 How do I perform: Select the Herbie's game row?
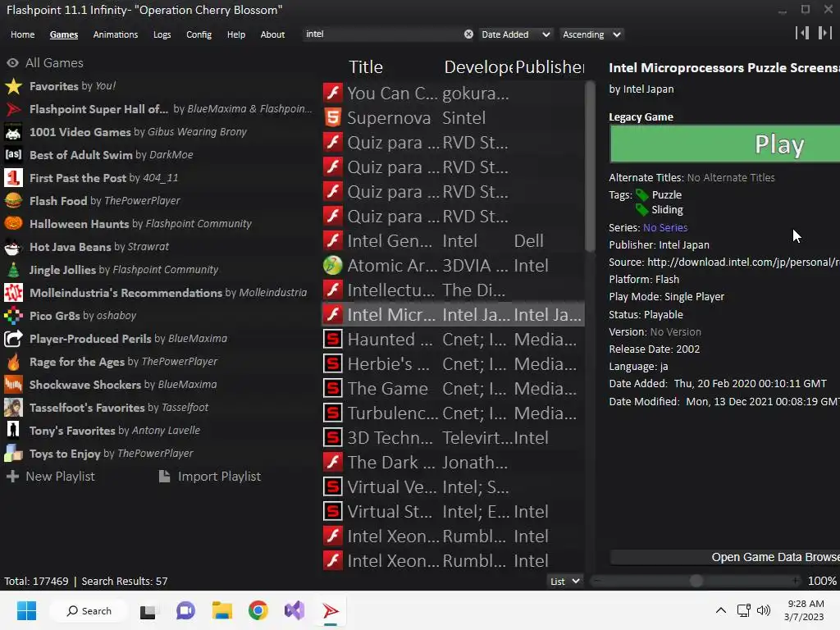453,363
